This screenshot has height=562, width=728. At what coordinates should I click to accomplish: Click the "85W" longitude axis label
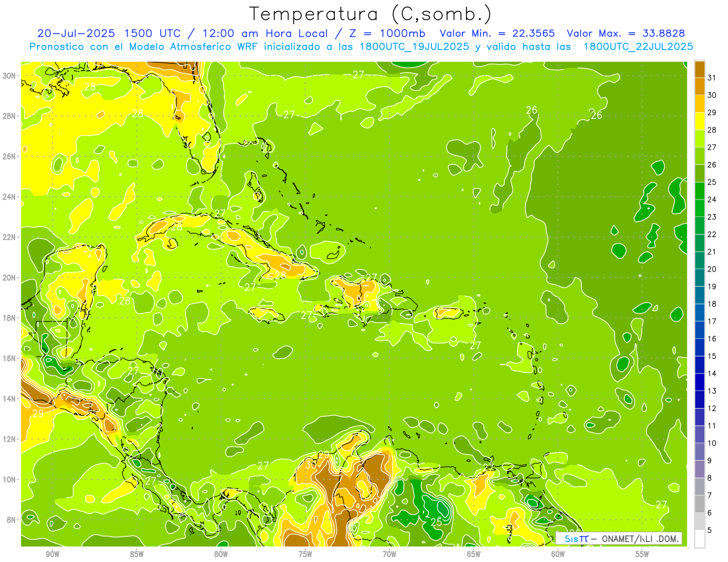pyautogui.click(x=137, y=554)
